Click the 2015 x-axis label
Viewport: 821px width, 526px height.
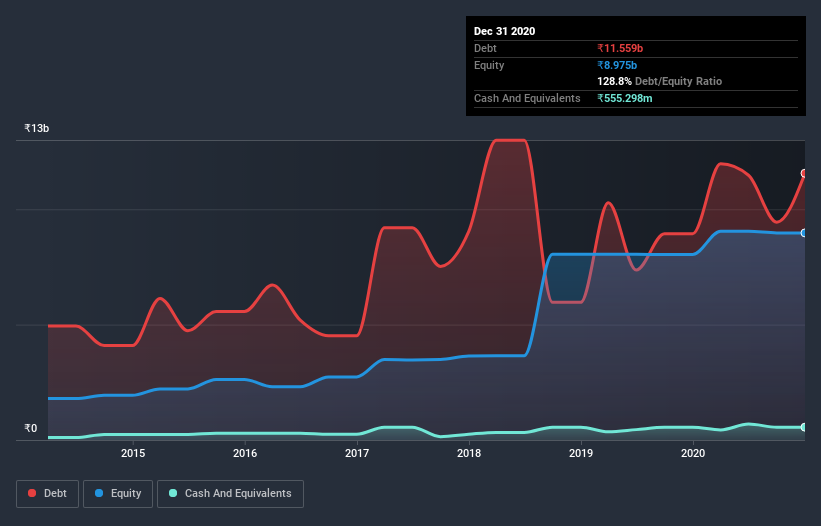[x=133, y=453]
